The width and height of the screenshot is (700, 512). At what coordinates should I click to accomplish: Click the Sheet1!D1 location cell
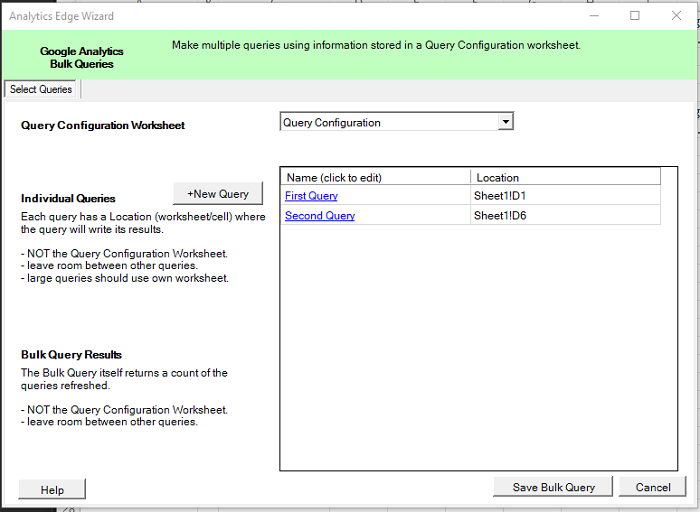[565, 196]
